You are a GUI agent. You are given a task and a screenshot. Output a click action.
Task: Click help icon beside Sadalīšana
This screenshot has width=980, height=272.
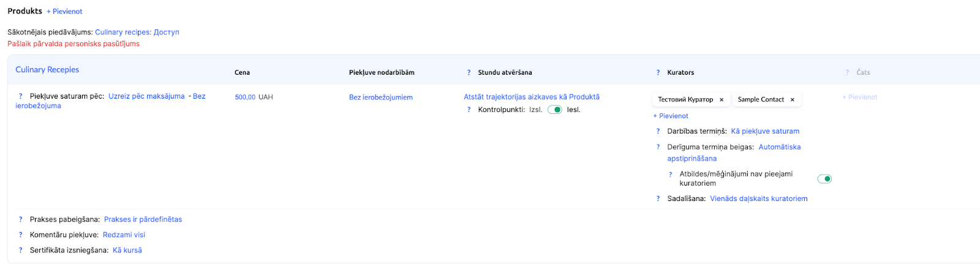pos(658,199)
